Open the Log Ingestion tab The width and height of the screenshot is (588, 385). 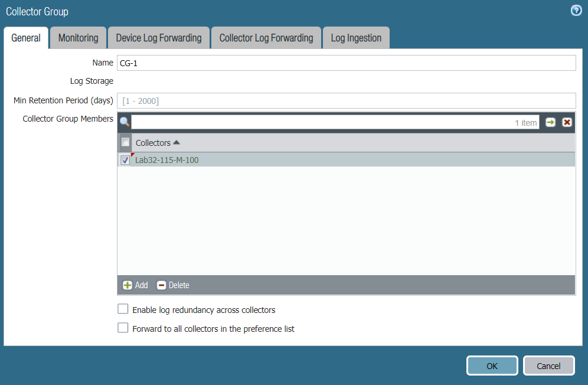[x=356, y=38]
